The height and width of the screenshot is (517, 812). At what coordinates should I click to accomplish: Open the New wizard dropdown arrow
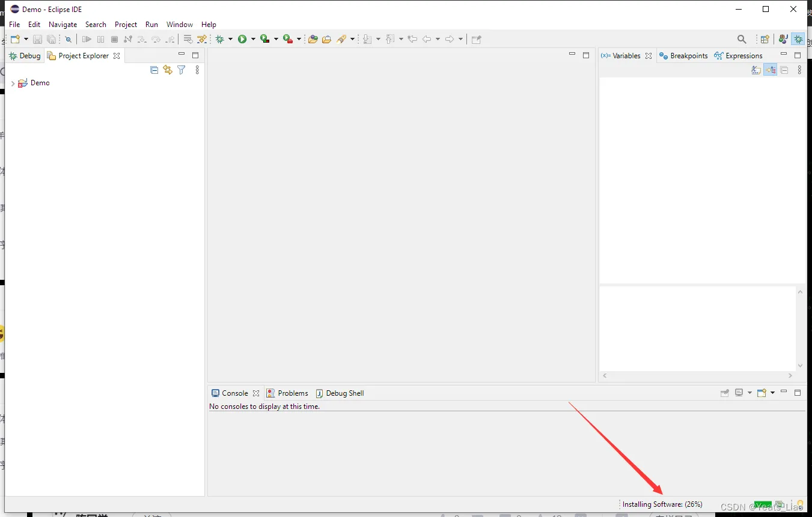(26, 39)
